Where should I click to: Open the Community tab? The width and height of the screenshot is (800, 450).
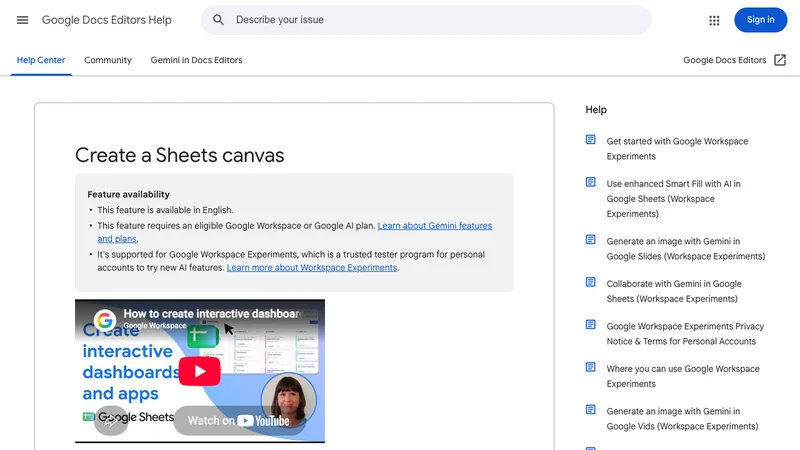pyautogui.click(x=108, y=60)
